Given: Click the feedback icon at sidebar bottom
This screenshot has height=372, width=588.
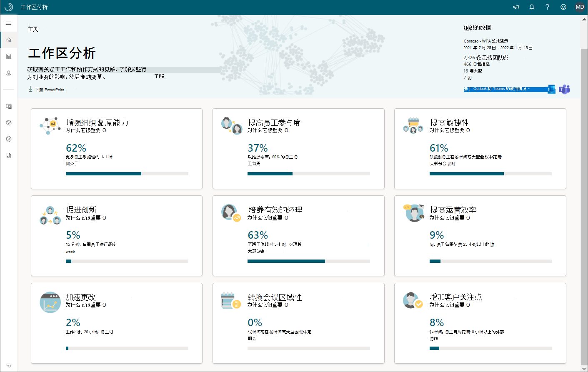Looking at the screenshot, I should (x=9, y=365).
